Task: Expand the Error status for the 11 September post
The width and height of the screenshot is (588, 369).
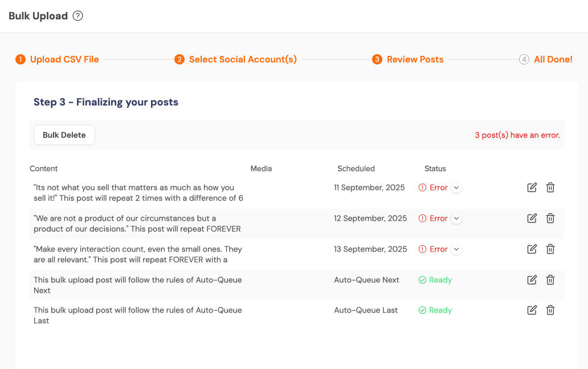Action: coord(456,187)
